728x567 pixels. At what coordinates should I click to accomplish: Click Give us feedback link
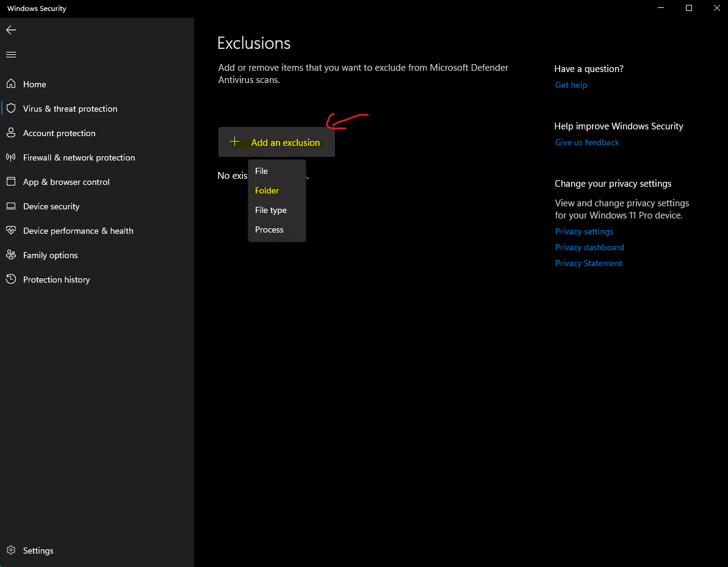(x=586, y=142)
